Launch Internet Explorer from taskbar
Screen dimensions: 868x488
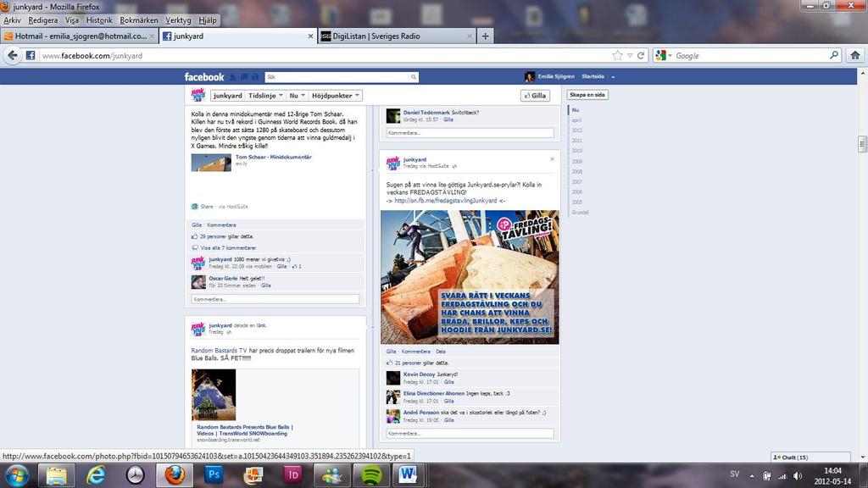point(96,475)
